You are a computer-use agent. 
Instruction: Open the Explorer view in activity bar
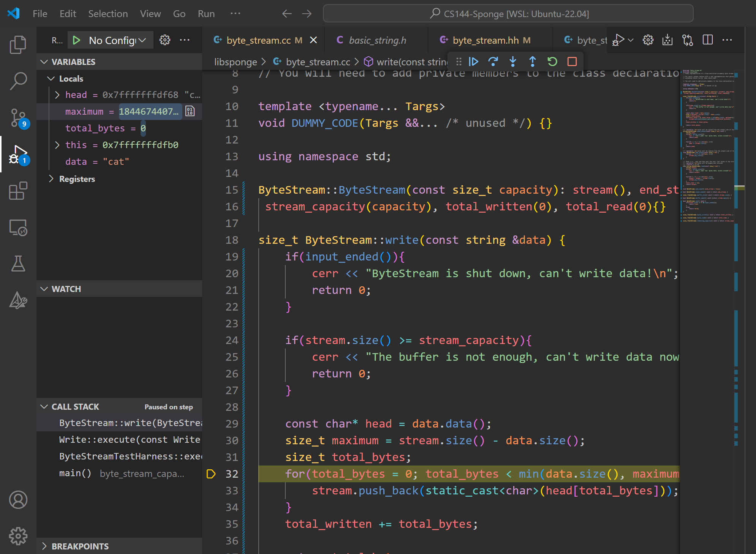(18, 45)
